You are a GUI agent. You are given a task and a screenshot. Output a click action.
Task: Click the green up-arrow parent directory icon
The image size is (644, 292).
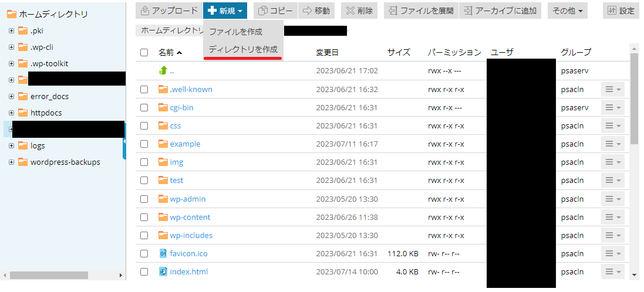(163, 70)
